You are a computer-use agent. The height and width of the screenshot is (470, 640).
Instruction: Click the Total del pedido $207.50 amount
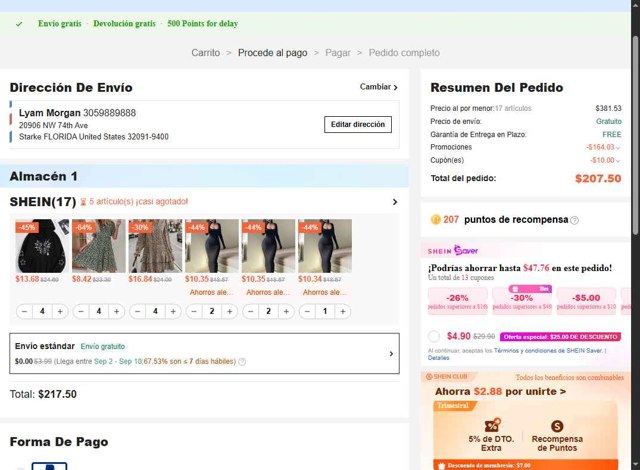point(598,178)
